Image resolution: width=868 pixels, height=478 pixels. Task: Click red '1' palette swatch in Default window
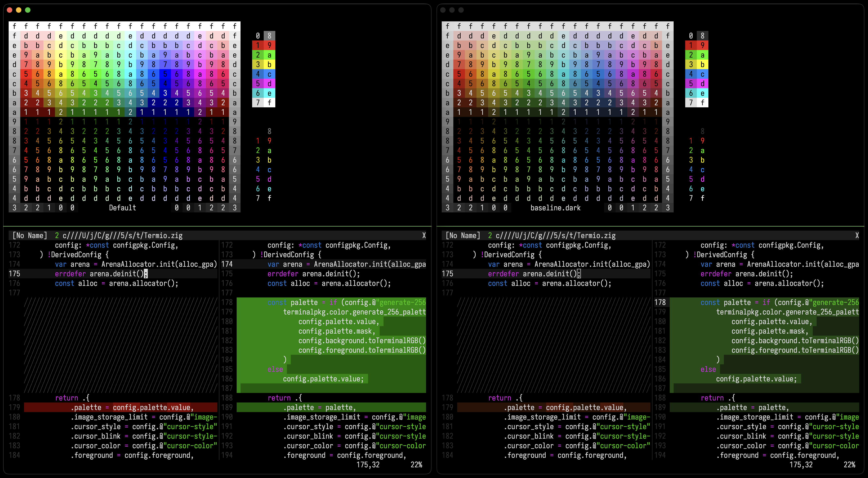(258, 45)
